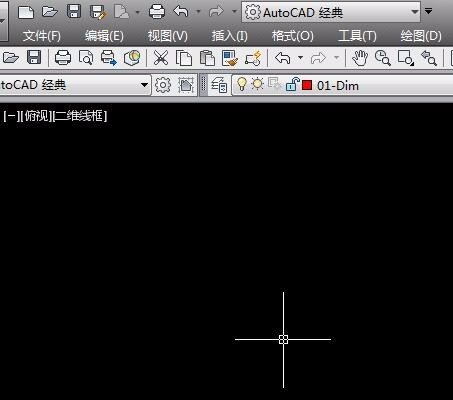Toggle the 01-Dim layer lock

(x=292, y=84)
